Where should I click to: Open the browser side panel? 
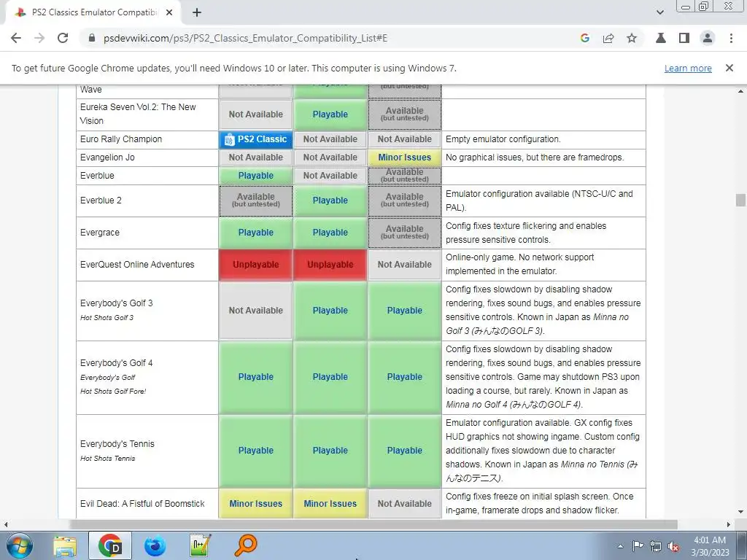click(684, 38)
